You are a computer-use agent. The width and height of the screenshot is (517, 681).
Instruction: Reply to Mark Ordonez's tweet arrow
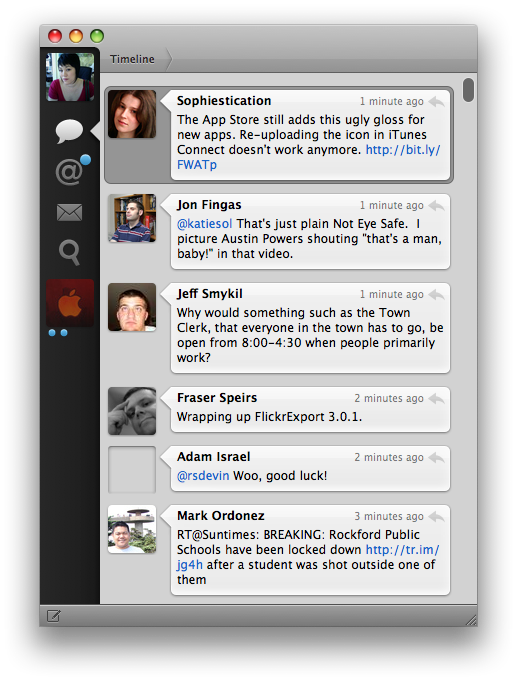436,516
